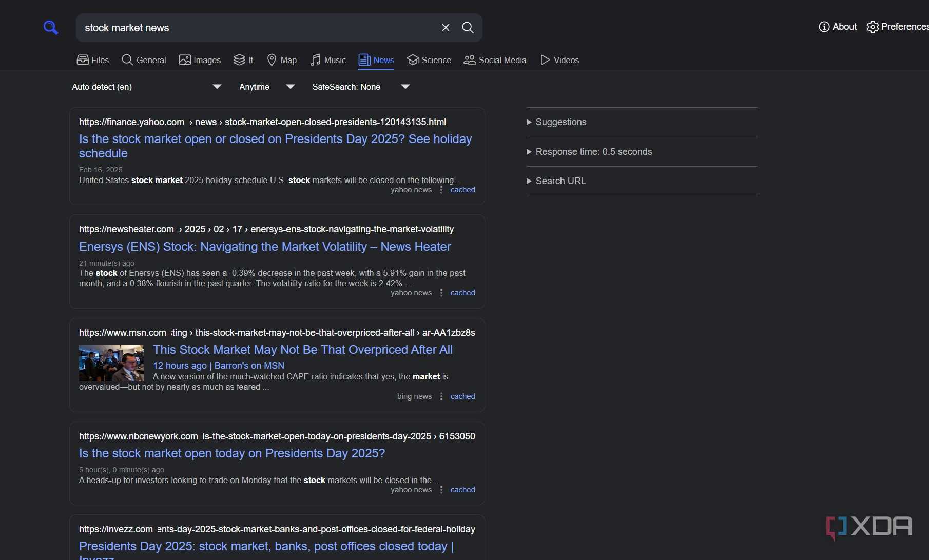Click the '21 minute(s) ago' timestamp
This screenshot has width=929, height=560.
pyautogui.click(x=107, y=263)
